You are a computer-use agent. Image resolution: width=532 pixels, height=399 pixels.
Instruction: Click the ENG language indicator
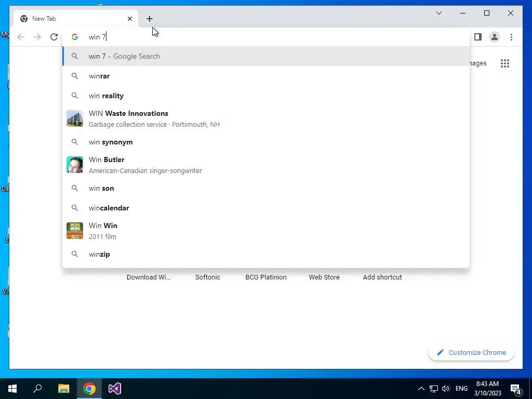click(461, 389)
